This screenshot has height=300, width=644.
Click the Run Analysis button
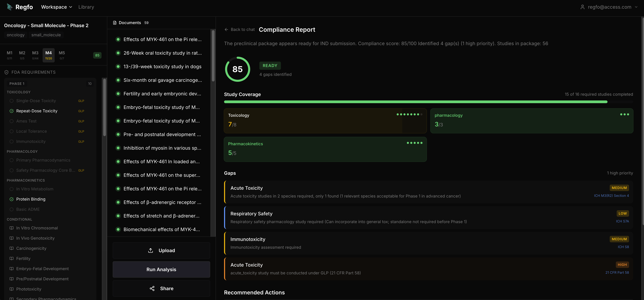click(x=161, y=269)
